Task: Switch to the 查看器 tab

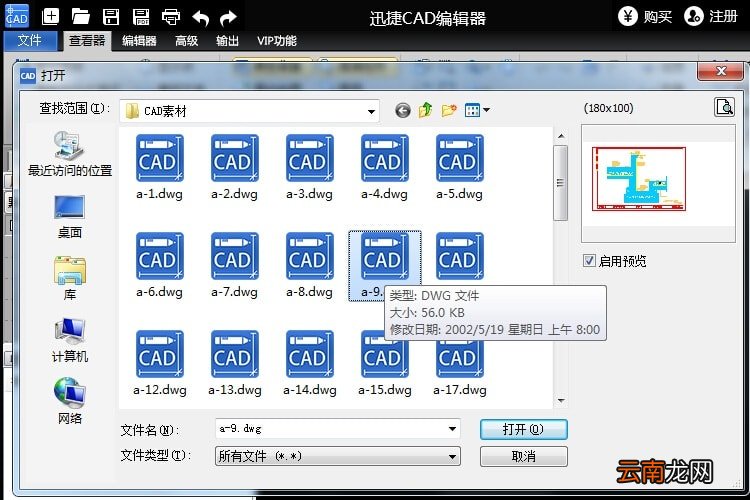Action: point(87,41)
